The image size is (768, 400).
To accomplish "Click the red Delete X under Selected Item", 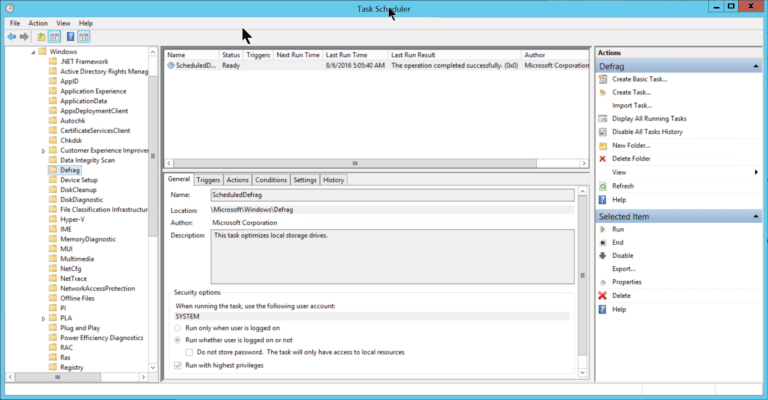I will [x=603, y=296].
